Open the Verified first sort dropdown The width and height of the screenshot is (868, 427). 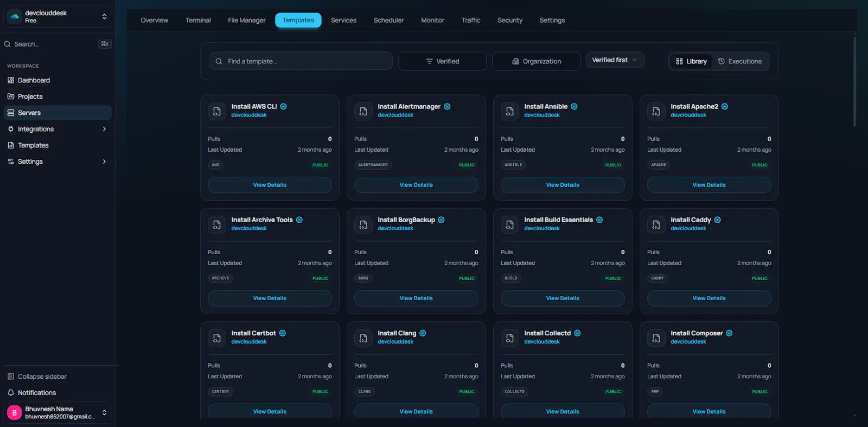click(615, 60)
